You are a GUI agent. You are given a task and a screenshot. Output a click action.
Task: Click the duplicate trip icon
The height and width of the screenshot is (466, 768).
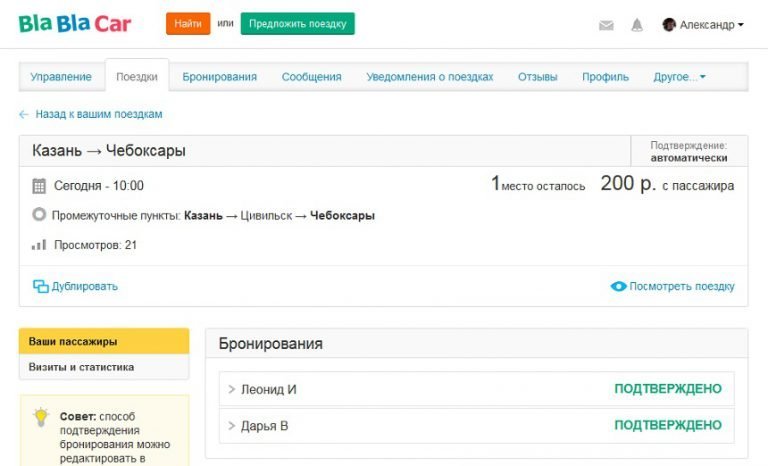41,286
